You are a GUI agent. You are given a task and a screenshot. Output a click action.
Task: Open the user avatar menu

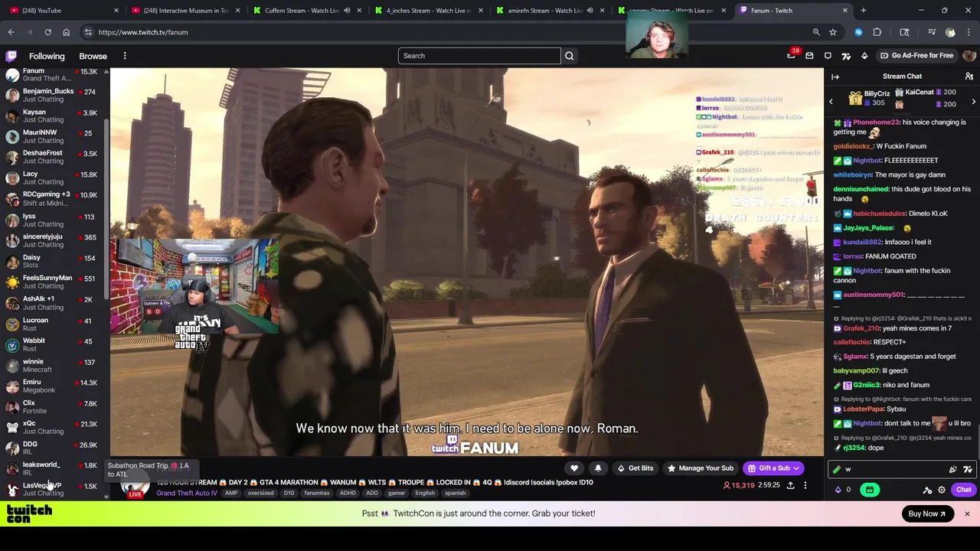969,56
